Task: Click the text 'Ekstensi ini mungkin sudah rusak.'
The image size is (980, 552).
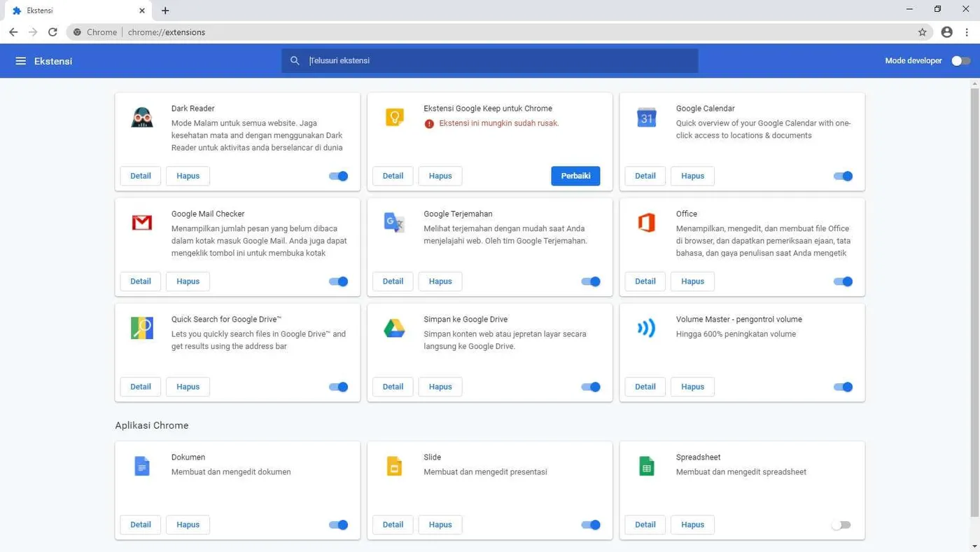Action: (x=499, y=123)
